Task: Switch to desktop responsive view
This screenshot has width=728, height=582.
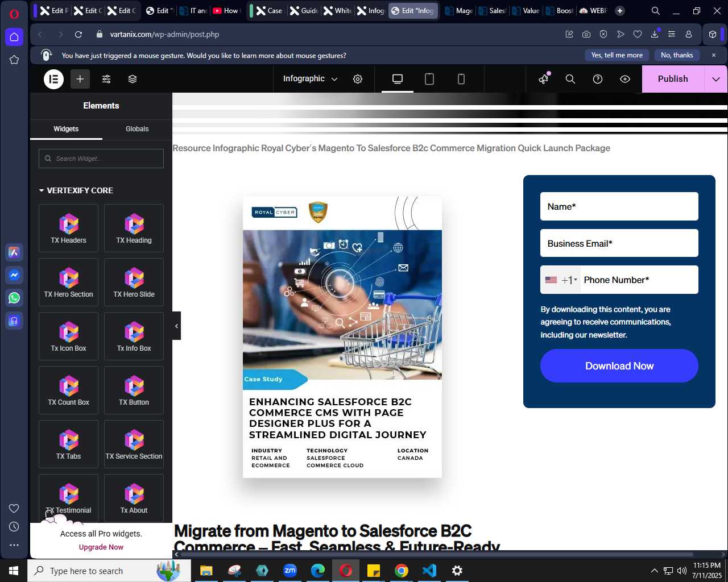Action: pos(398,79)
